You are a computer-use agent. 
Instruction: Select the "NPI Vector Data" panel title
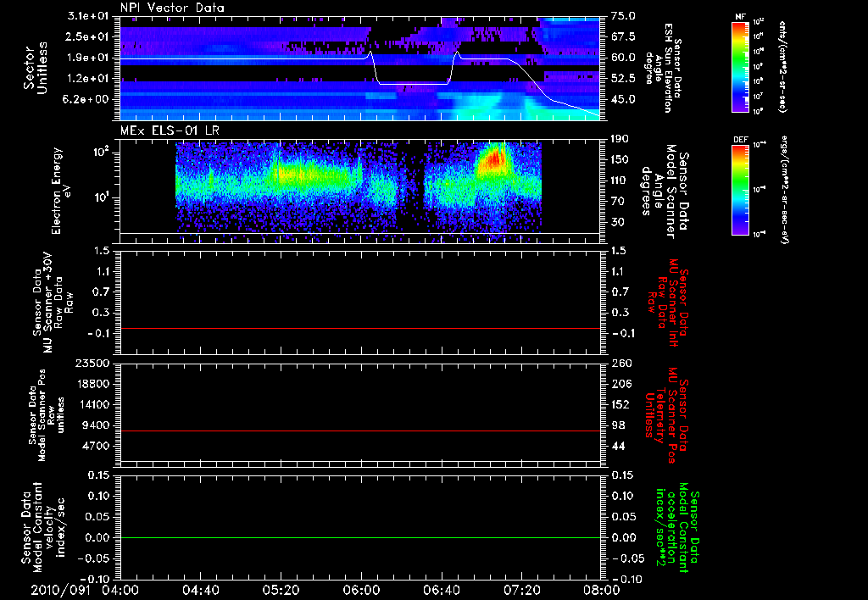point(172,8)
